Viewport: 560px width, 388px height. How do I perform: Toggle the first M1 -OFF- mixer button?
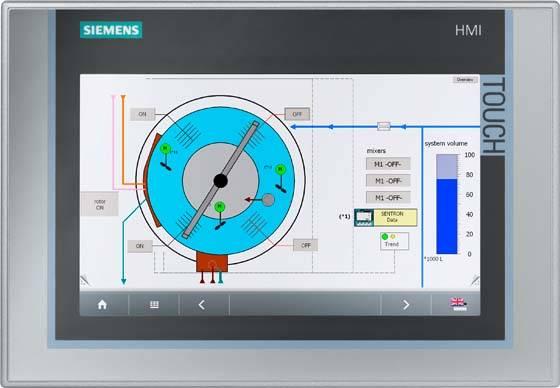pos(388,164)
